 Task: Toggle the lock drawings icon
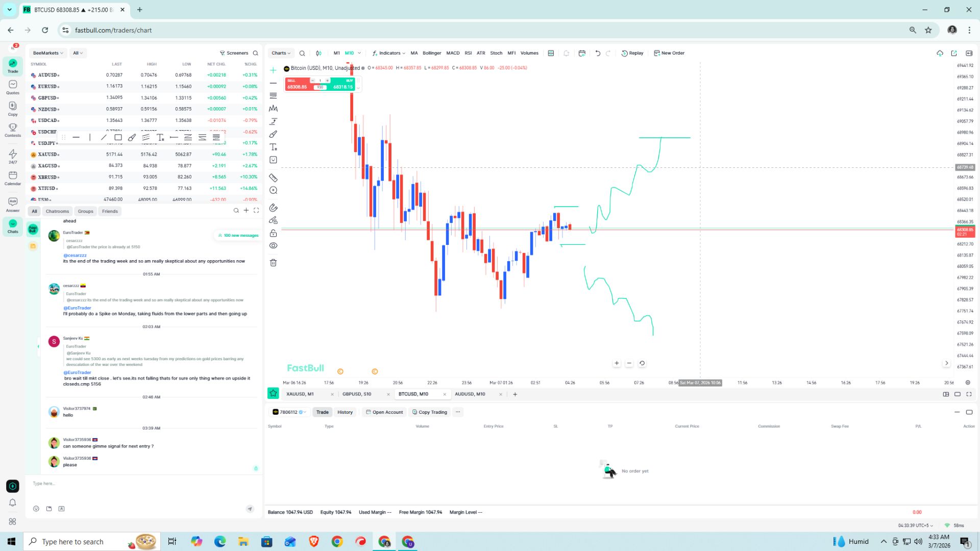coord(273,233)
